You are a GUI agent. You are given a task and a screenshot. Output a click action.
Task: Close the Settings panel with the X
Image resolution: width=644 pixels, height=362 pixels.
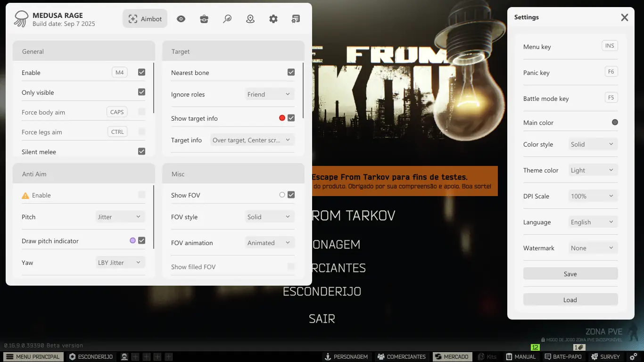625,17
